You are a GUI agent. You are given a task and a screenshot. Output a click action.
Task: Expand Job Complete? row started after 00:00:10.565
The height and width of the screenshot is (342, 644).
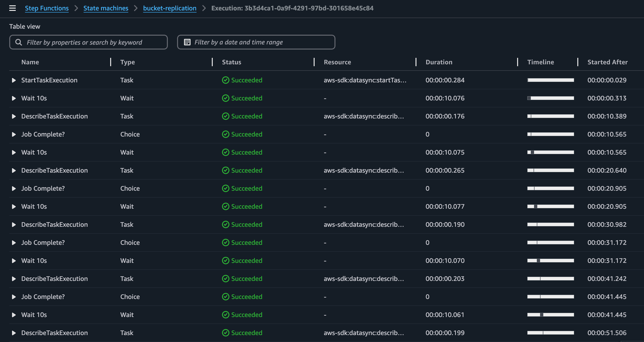click(14, 134)
